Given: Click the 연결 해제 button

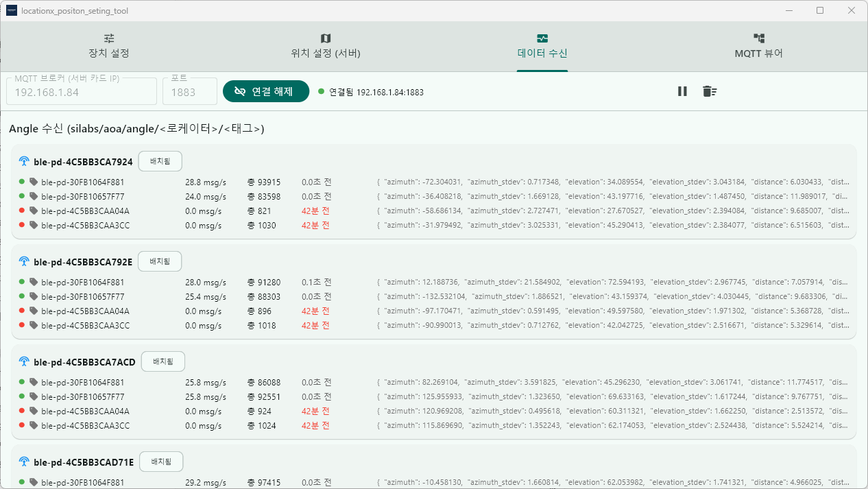Looking at the screenshot, I should [x=266, y=91].
